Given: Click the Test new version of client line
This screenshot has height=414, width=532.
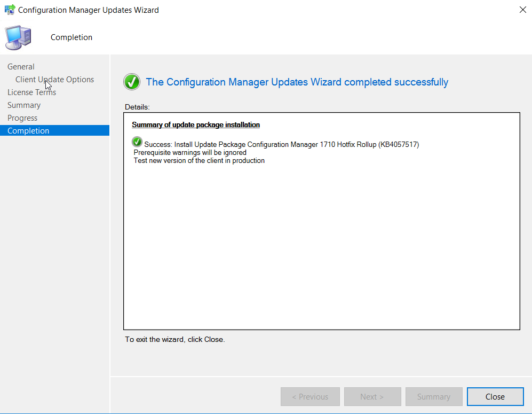Looking at the screenshot, I should click(199, 161).
